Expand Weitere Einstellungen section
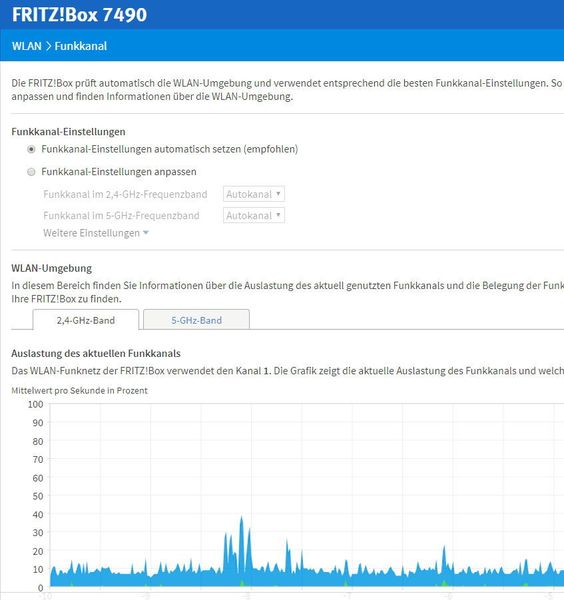This screenshot has height=600, width=564. [x=96, y=233]
